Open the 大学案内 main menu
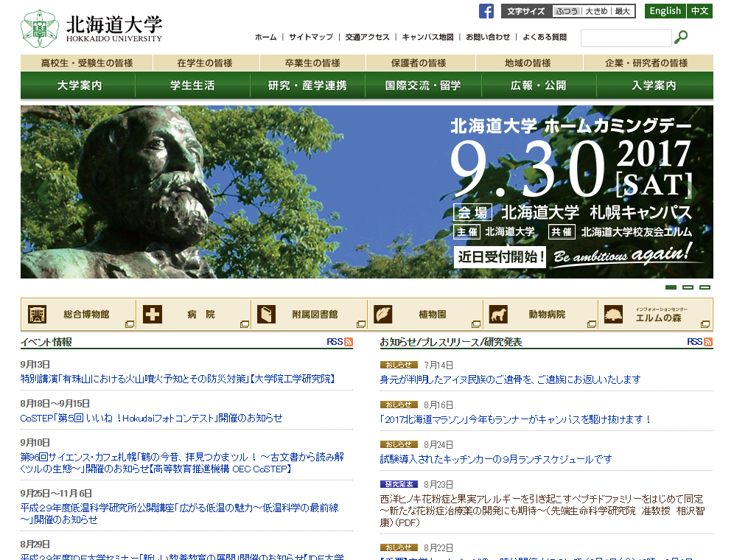Image resolution: width=734 pixels, height=560 pixels. [78, 85]
